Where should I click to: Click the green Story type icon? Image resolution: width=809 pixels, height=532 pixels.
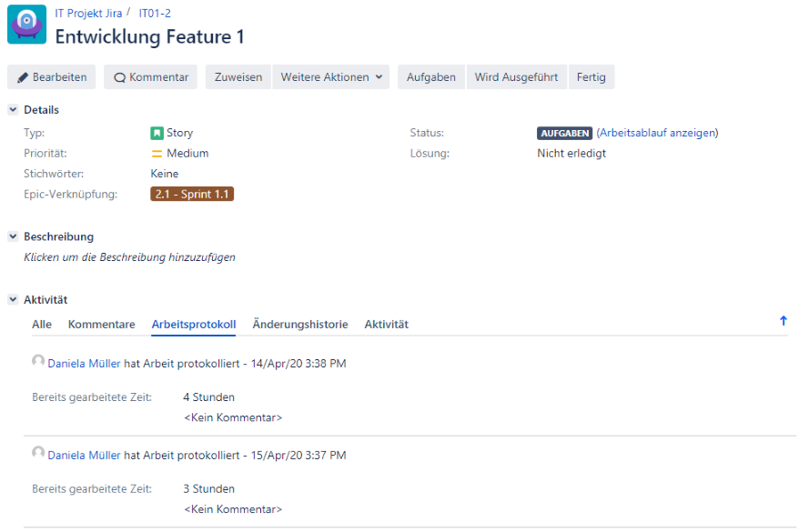coord(157,133)
